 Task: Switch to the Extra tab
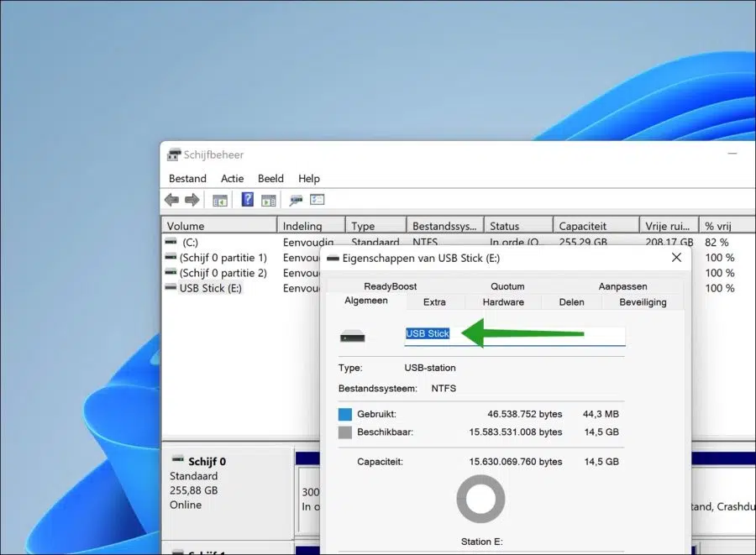[x=434, y=302]
